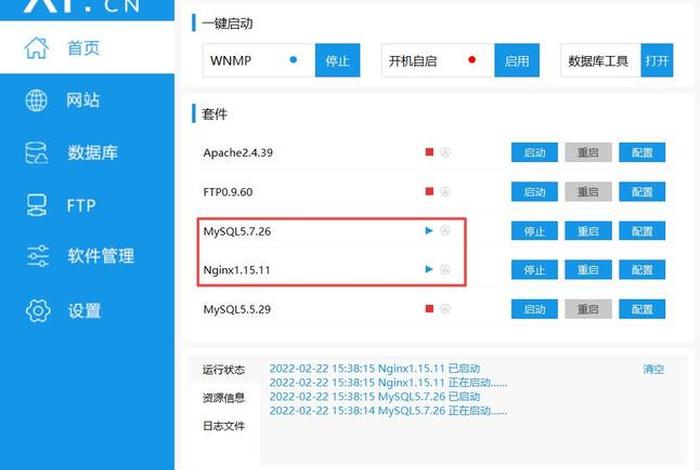Go to the 软件管理 menu label
The image size is (700, 470).
coord(101,256)
